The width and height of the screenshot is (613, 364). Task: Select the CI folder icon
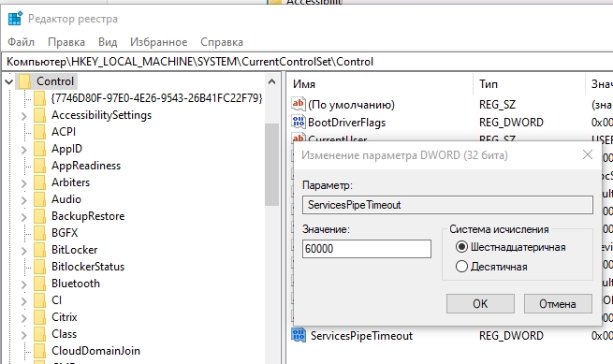pos(39,299)
